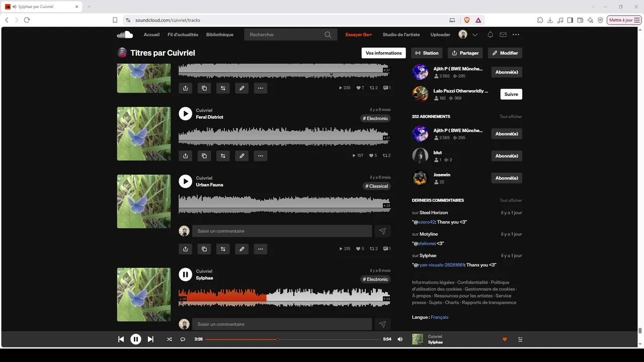Click the Modifier button
This screenshot has width=644, height=362.
tap(505, 53)
